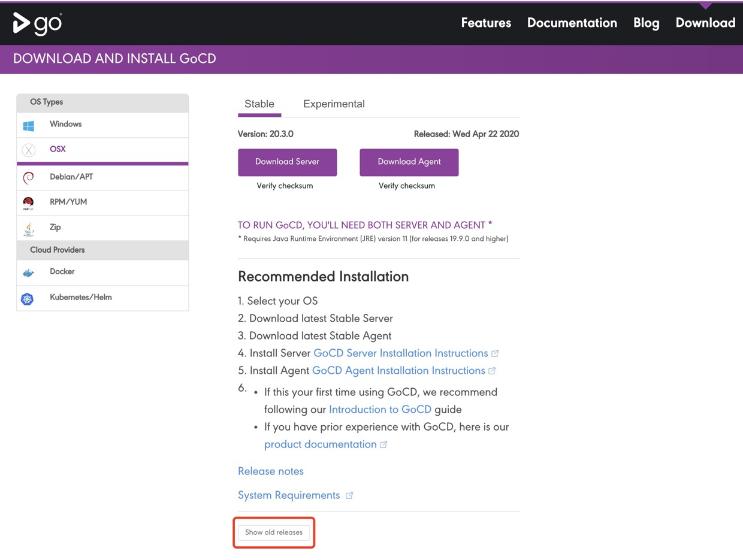Screen dimensions: 743x560
Task: Expand the Show old releases list
Action: pos(274,532)
